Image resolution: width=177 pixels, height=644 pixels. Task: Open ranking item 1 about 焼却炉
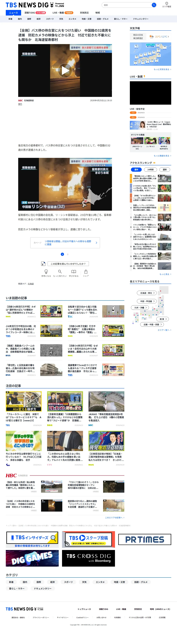[150, 178]
